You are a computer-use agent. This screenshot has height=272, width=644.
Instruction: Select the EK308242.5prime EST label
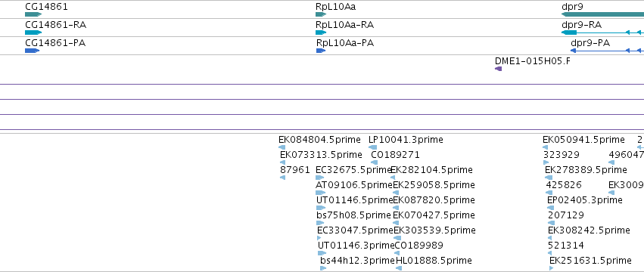point(589,230)
